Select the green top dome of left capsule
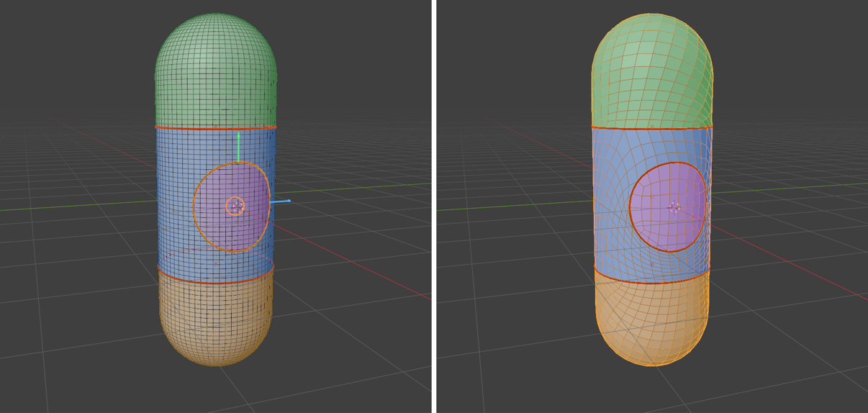 point(215,72)
